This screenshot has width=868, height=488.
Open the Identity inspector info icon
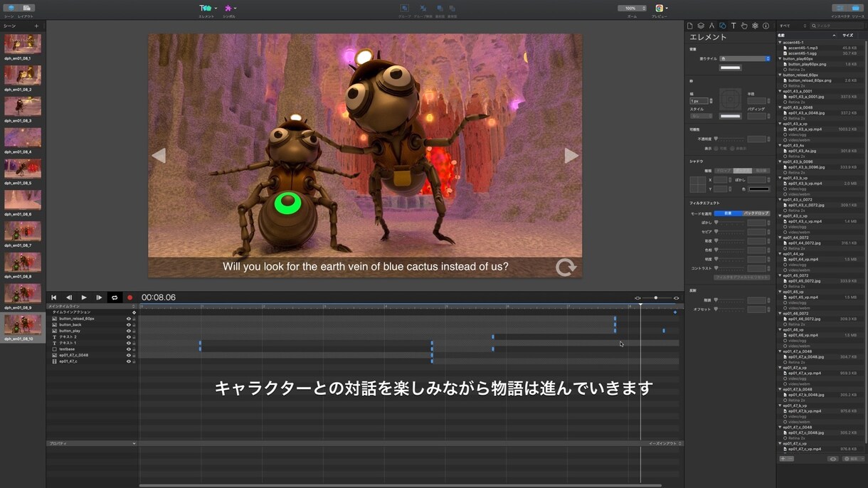[x=766, y=26]
